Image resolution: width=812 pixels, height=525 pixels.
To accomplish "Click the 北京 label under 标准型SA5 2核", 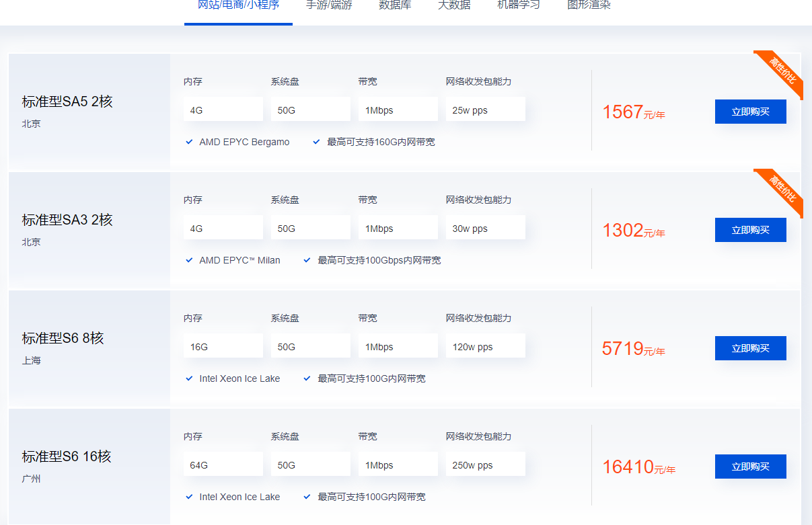I will click(31, 124).
